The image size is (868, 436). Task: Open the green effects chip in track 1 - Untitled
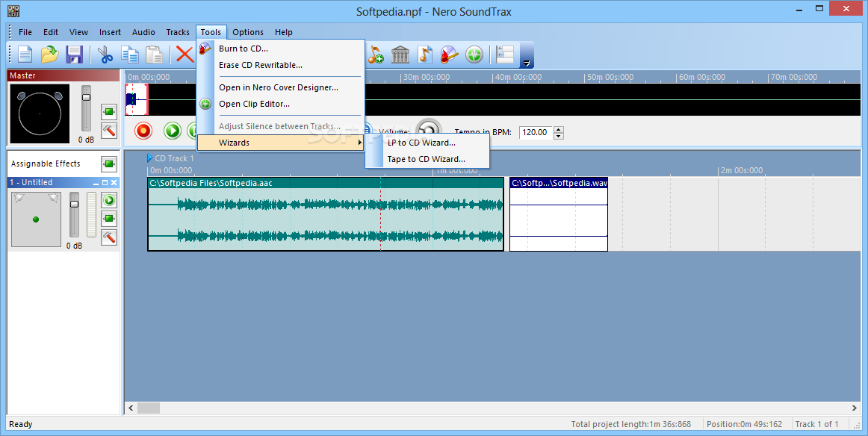[x=109, y=219]
